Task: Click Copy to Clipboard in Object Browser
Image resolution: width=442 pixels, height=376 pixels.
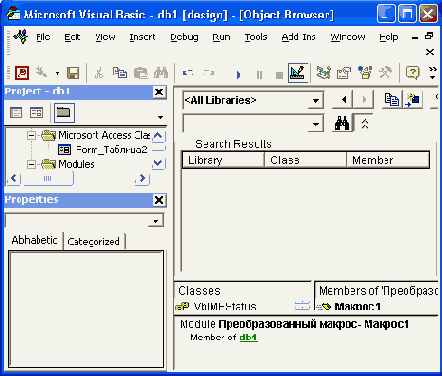Action: pyautogui.click(x=392, y=99)
